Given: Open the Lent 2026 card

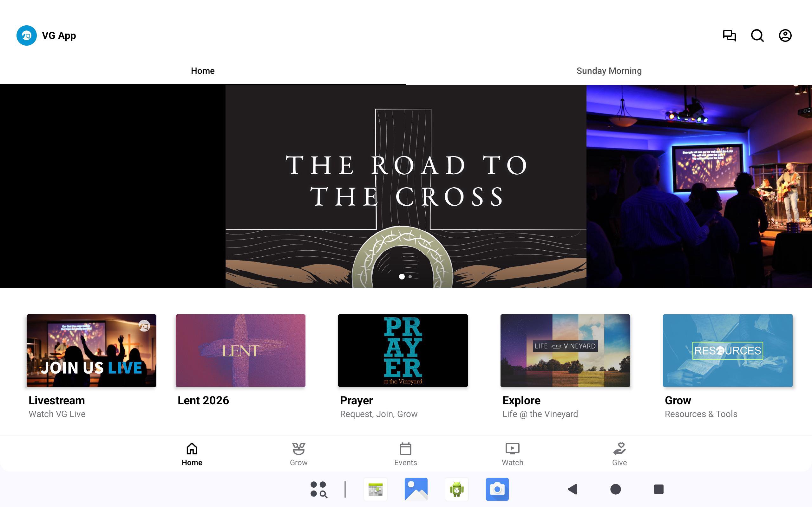Looking at the screenshot, I should [x=240, y=350].
